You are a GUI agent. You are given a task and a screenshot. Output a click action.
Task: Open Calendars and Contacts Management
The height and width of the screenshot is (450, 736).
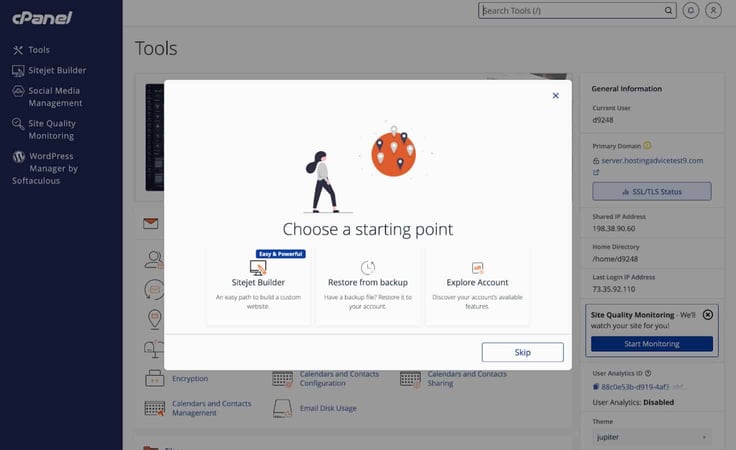click(x=212, y=408)
